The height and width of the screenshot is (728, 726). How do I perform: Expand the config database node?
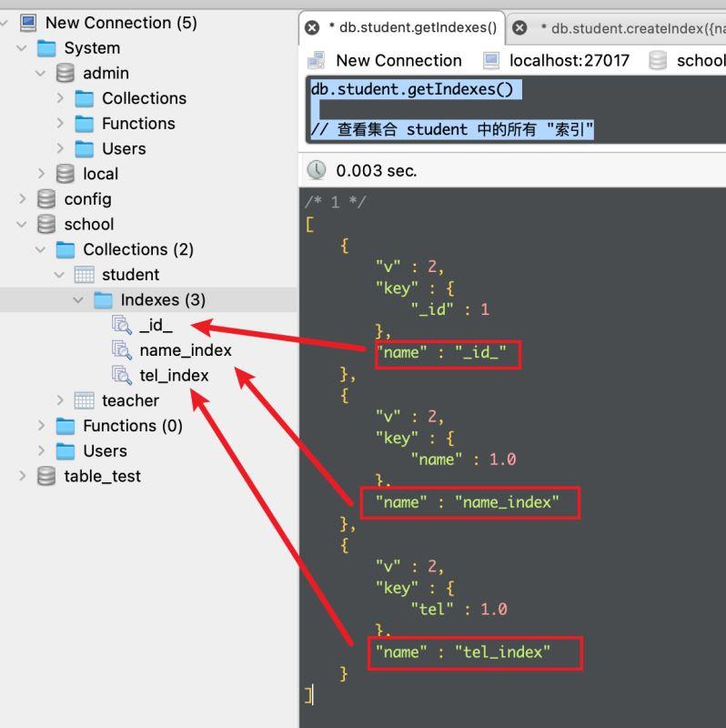(23, 198)
